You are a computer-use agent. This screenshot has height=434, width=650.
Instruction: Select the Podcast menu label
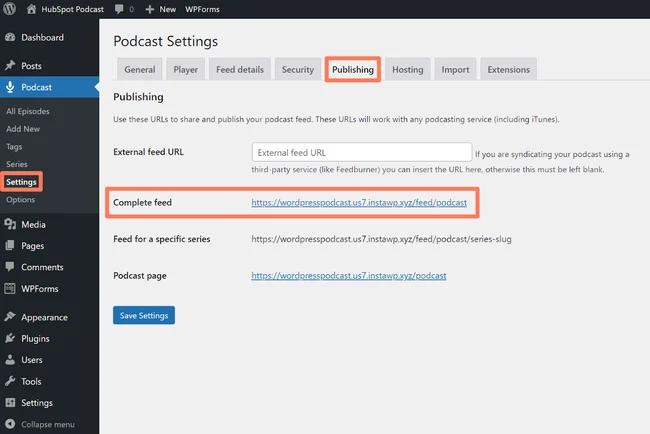click(36, 87)
